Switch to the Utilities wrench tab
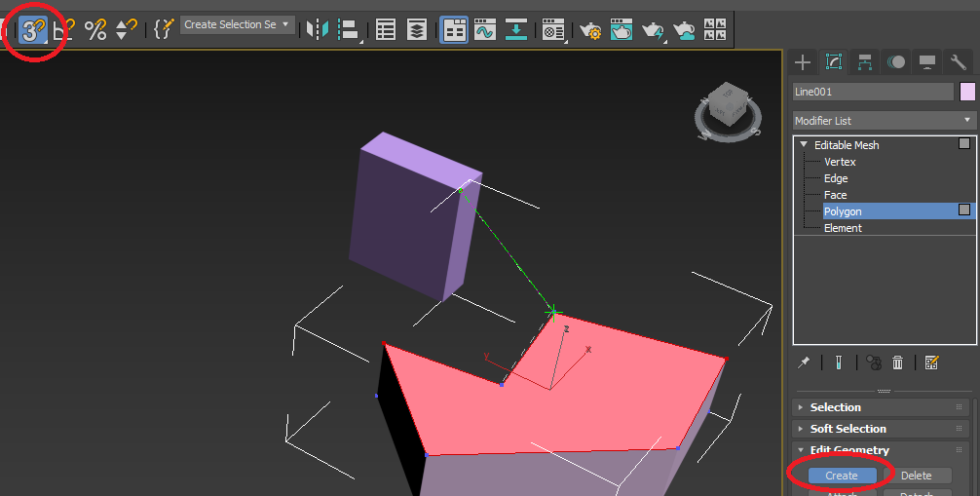Screen dimensions: 980x496 (959, 62)
